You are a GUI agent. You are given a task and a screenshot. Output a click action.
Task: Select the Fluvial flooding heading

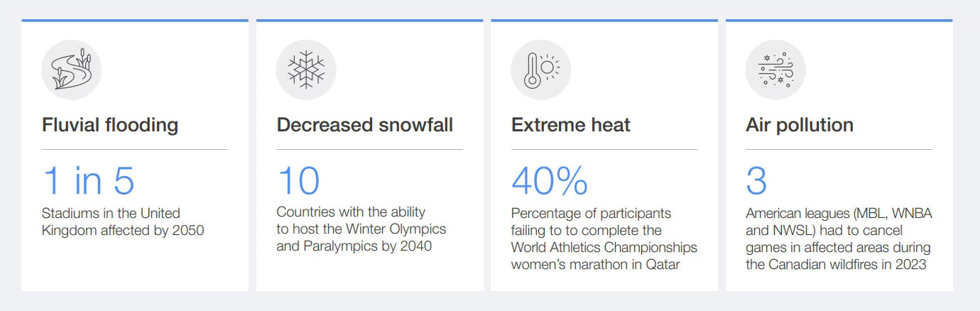tap(110, 126)
